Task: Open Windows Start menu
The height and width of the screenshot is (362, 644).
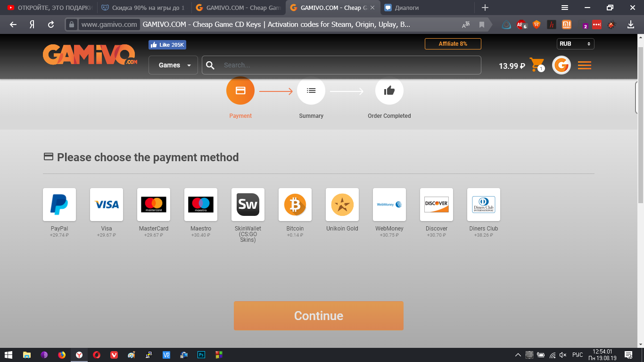Action: pos(8,355)
